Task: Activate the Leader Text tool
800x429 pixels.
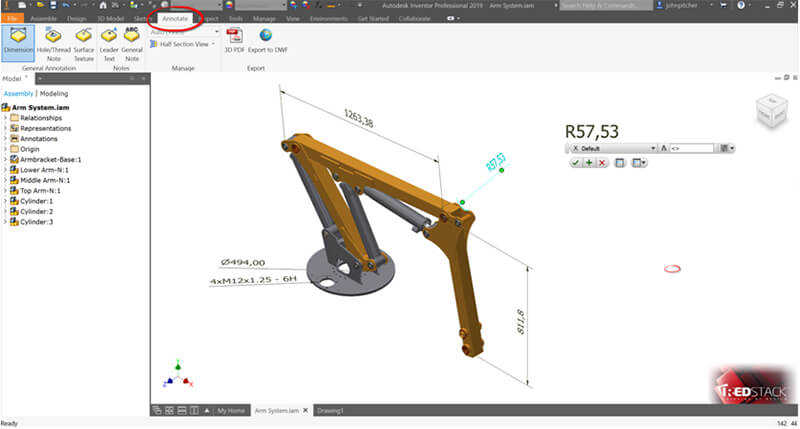Action: (x=109, y=45)
